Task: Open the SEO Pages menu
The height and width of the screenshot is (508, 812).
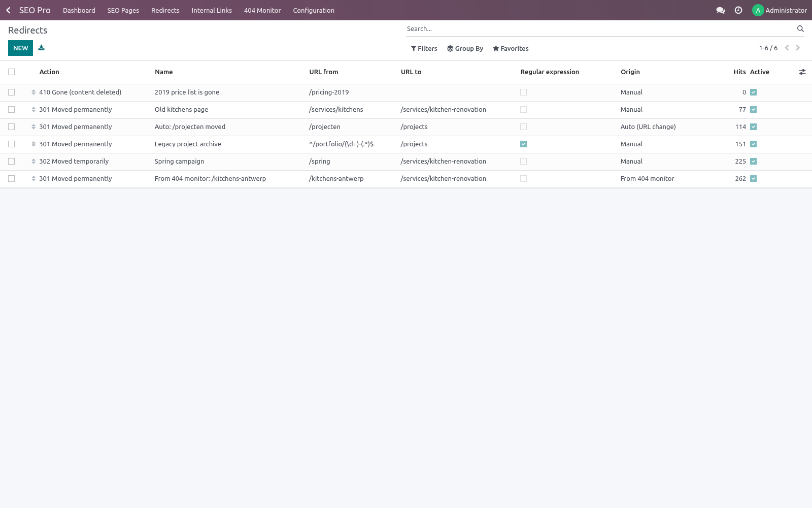Action: point(123,10)
